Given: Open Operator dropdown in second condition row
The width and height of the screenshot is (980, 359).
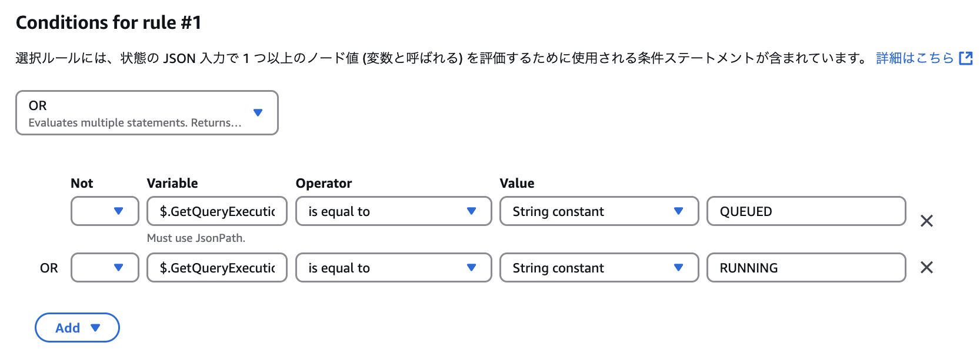Looking at the screenshot, I should click(393, 268).
